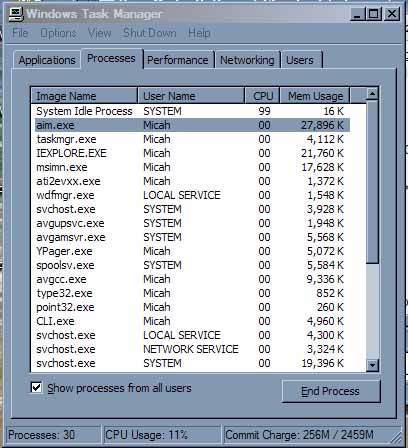The image size is (408, 448).
Task: Click the window resize grip corner
Action: pyautogui.click(x=396, y=437)
